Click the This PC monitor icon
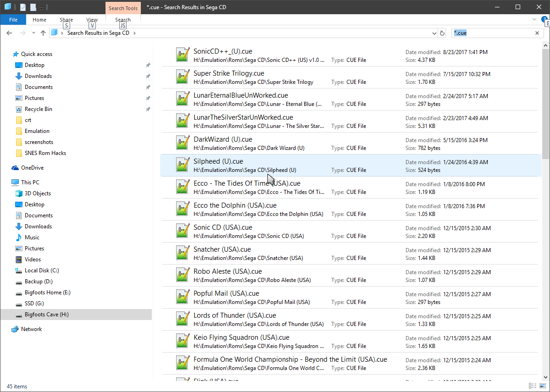Image resolution: width=550 pixels, height=392 pixels. pyautogui.click(x=15, y=182)
